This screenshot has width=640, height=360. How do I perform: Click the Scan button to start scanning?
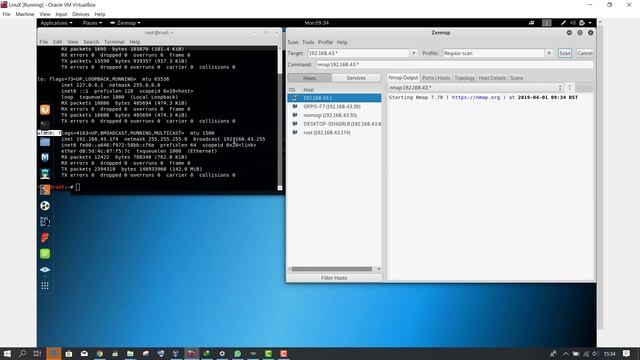click(x=565, y=53)
